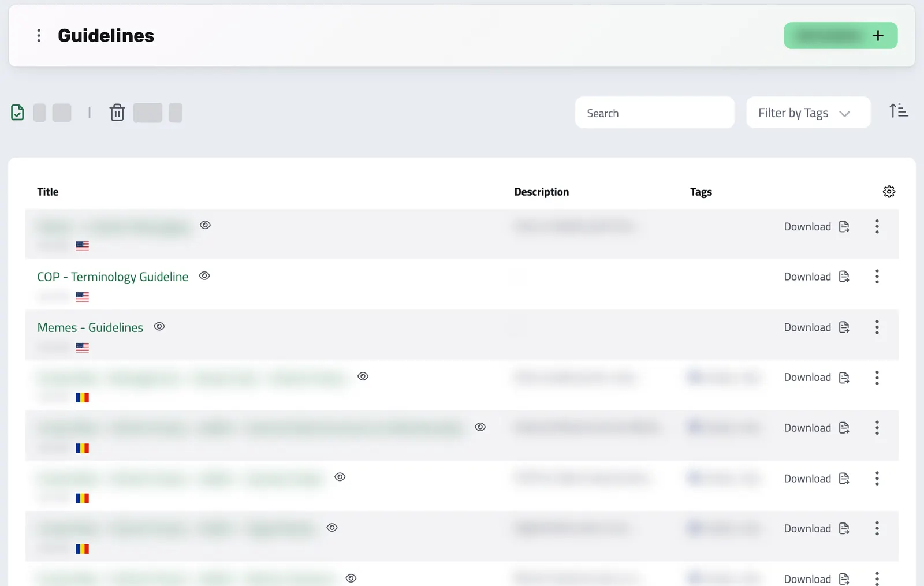Click the US flag under COP - Terminology Guideline

click(83, 297)
